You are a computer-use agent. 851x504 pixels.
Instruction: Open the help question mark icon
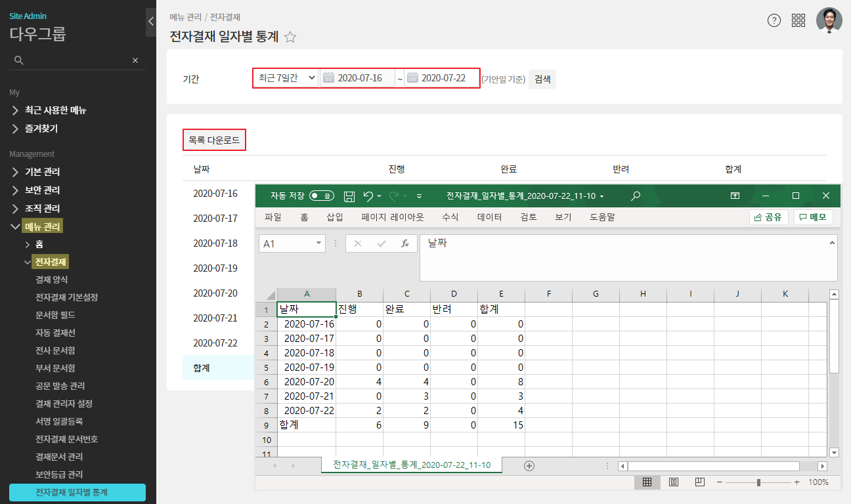tap(774, 20)
